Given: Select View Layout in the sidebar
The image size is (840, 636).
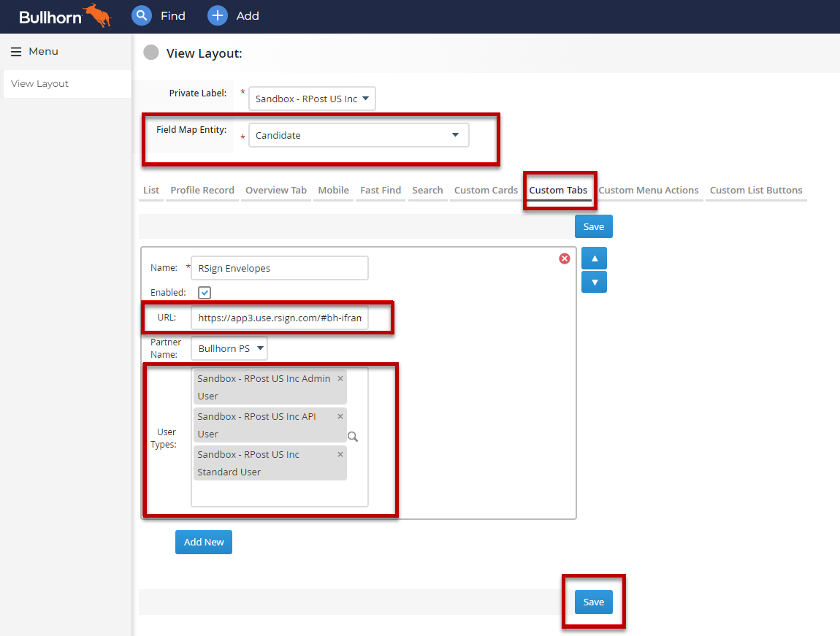Looking at the screenshot, I should tap(39, 83).
